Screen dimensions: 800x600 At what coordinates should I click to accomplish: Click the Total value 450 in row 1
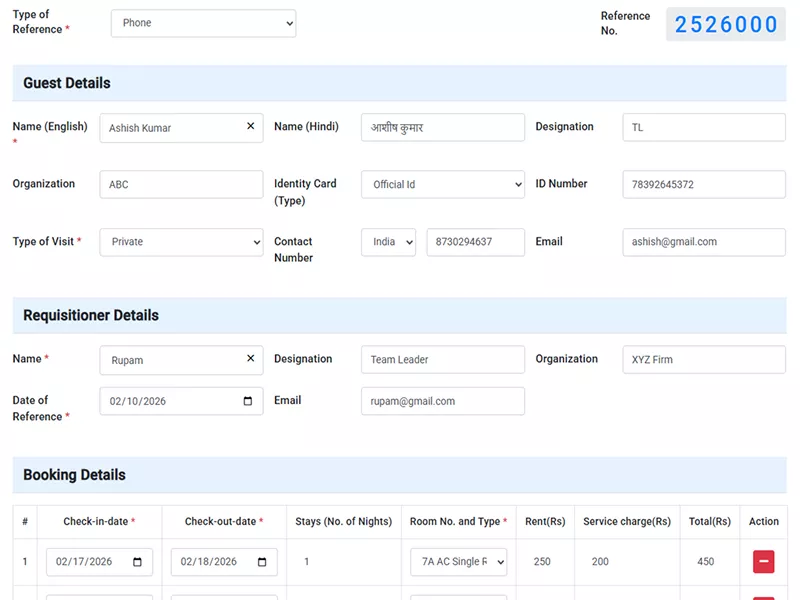[706, 562]
